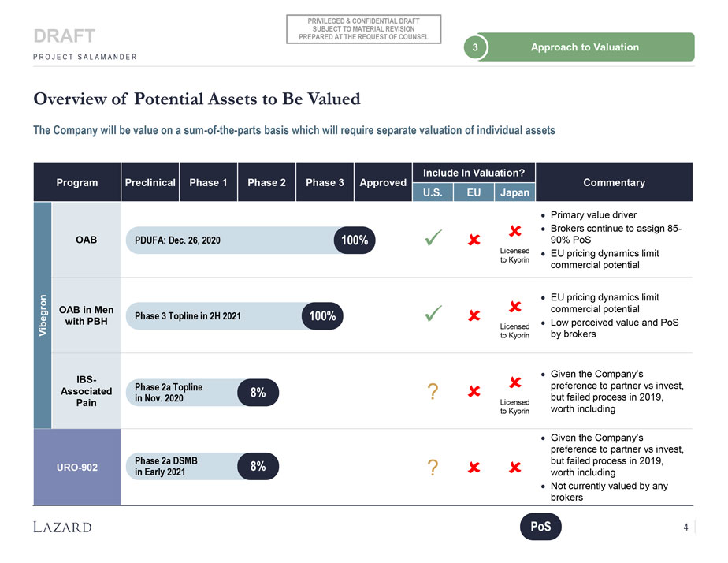This screenshot has height=563, width=728.
Task: Click the U.S. question mark for URO-902
Action: pyautogui.click(x=432, y=468)
